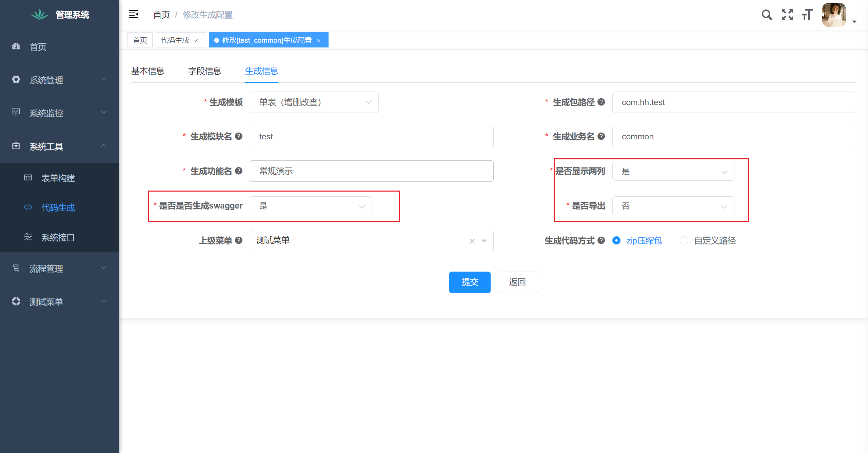Focus the 生成业务名 input field
Screen dimensions: 868x453
pos(734,136)
